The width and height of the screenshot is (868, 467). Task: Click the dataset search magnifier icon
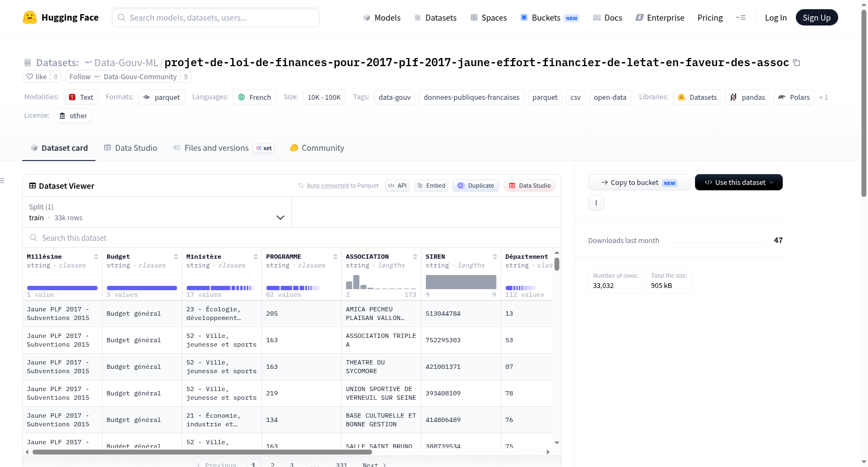[x=34, y=238]
